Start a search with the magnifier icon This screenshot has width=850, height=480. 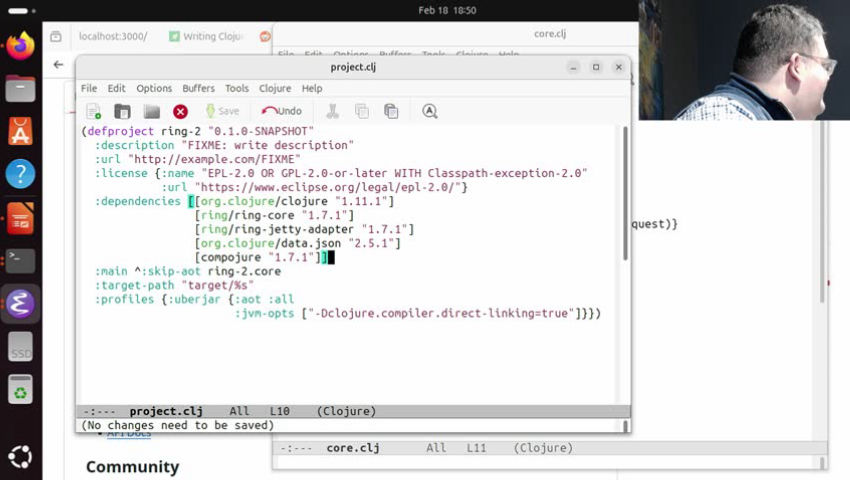pyautogui.click(x=430, y=111)
